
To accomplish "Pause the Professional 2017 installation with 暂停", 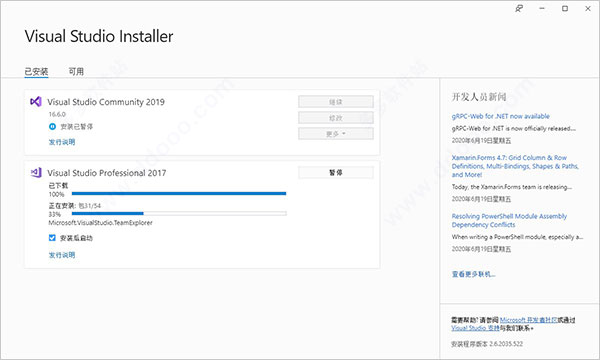I will click(x=336, y=173).
